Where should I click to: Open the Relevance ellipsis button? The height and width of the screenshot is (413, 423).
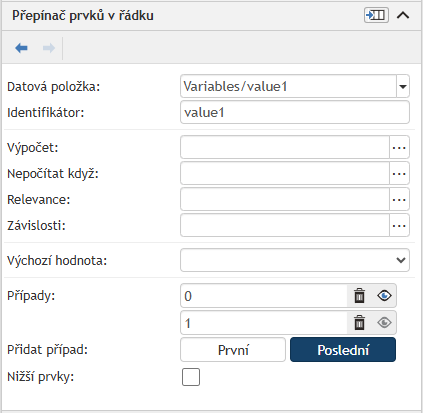tap(399, 199)
